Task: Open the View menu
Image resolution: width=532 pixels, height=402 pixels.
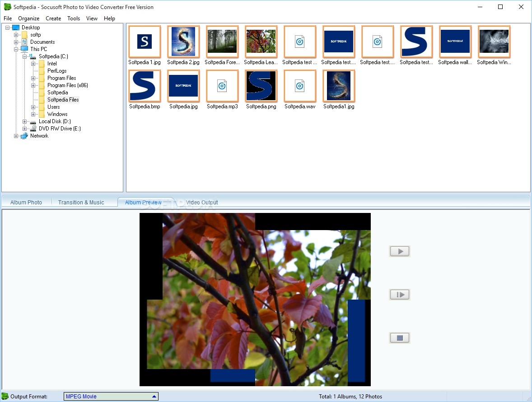Action: tap(92, 18)
